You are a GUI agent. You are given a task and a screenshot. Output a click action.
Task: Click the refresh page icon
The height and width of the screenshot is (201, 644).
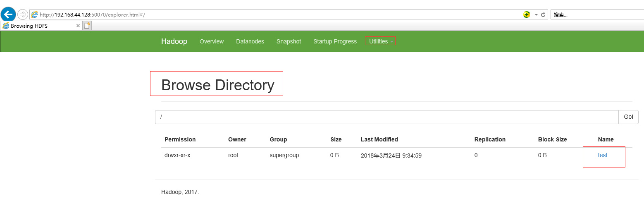click(543, 14)
